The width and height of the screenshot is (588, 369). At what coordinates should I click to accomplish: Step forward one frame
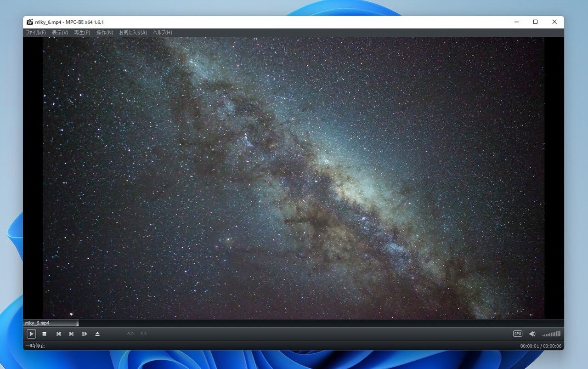[x=85, y=334]
